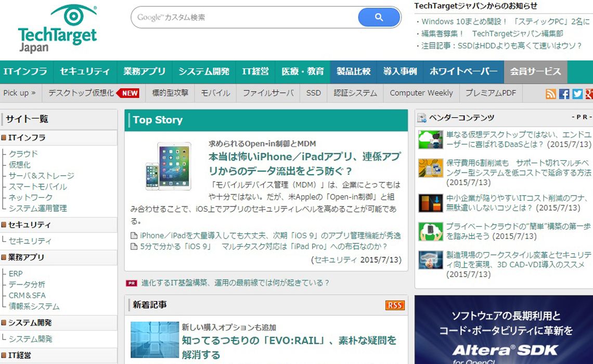Select データ分析 under 業務アプリ in sidebar
This screenshot has height=364, width=593.
coord(27,284)
